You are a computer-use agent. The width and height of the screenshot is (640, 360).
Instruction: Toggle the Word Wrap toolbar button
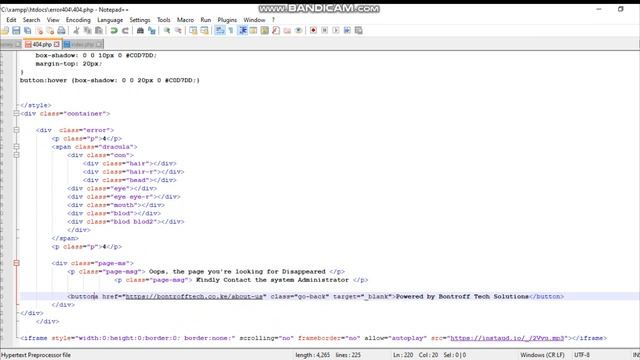click(x=220, y=31)
